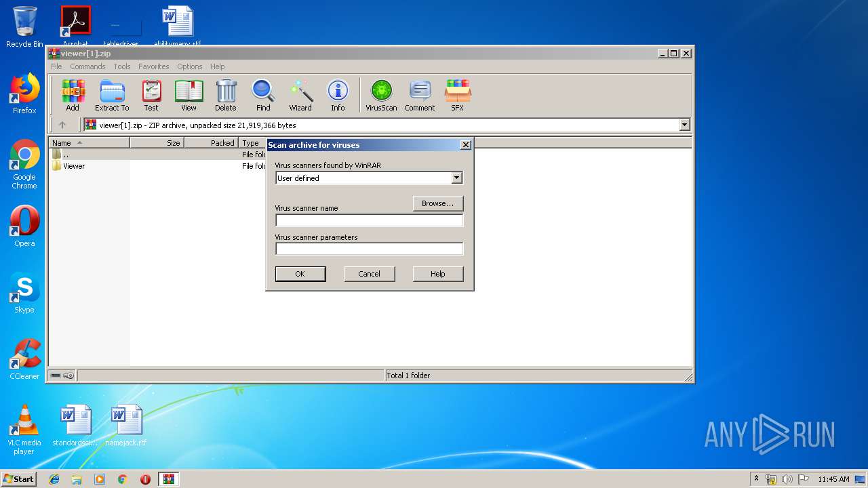
Task: Open Acrobat desktop shortcut
Action: [75, 26]
